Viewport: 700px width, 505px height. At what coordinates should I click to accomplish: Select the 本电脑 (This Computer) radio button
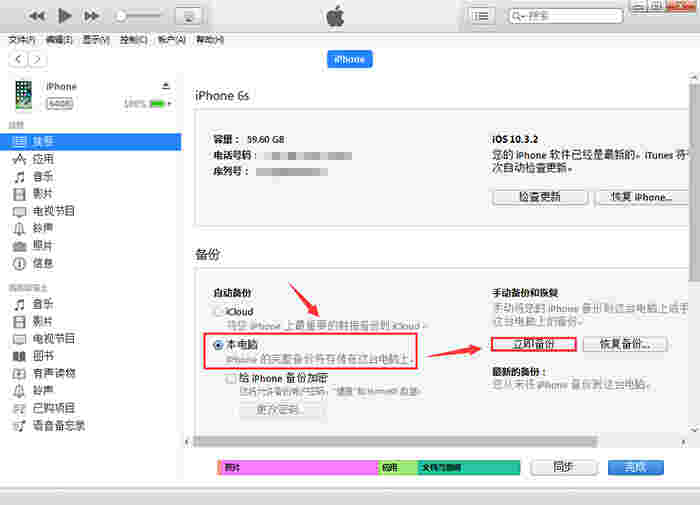[x=218, y=345]
